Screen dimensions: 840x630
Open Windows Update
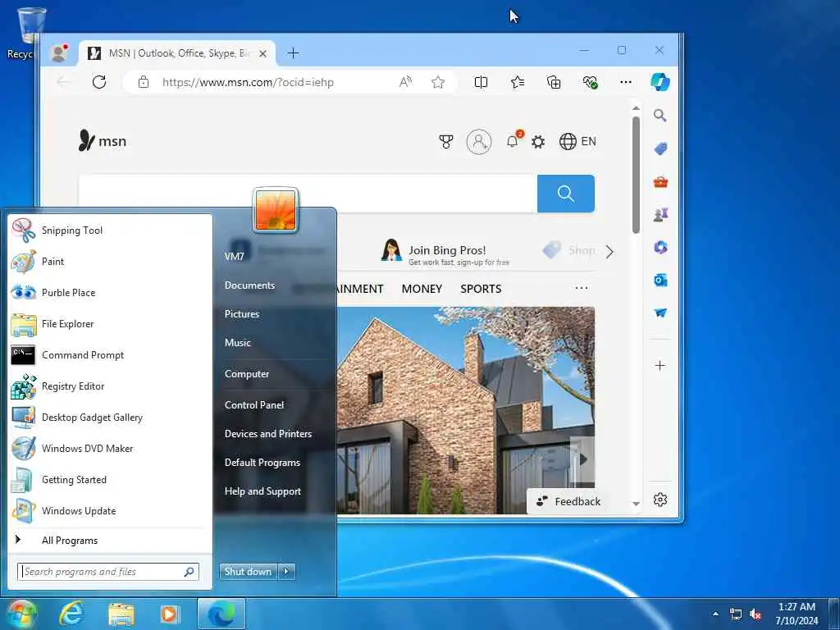(x=110, y=510)
